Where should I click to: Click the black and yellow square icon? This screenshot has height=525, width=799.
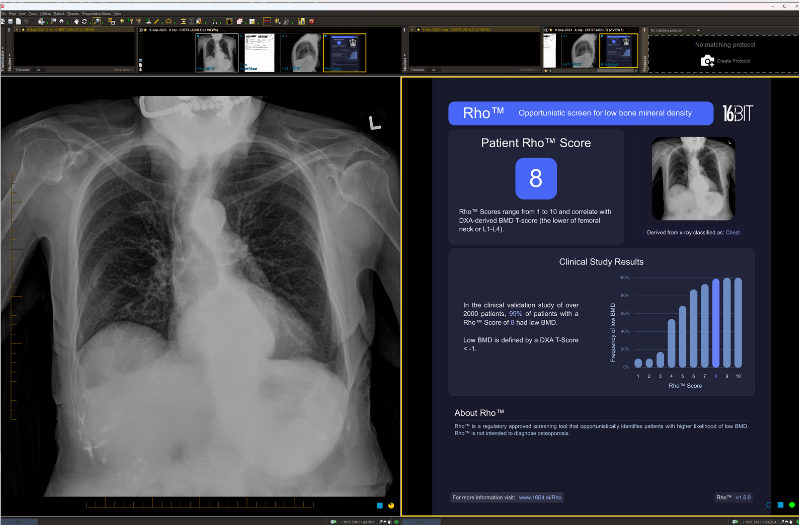229,21
